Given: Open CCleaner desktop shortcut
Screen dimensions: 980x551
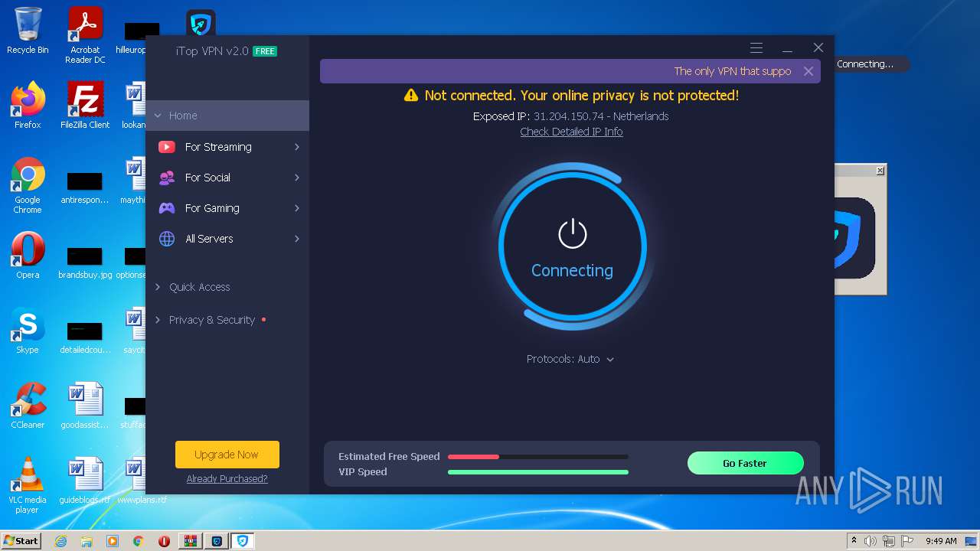Looking at the screenshot, I should coord(28,406).
